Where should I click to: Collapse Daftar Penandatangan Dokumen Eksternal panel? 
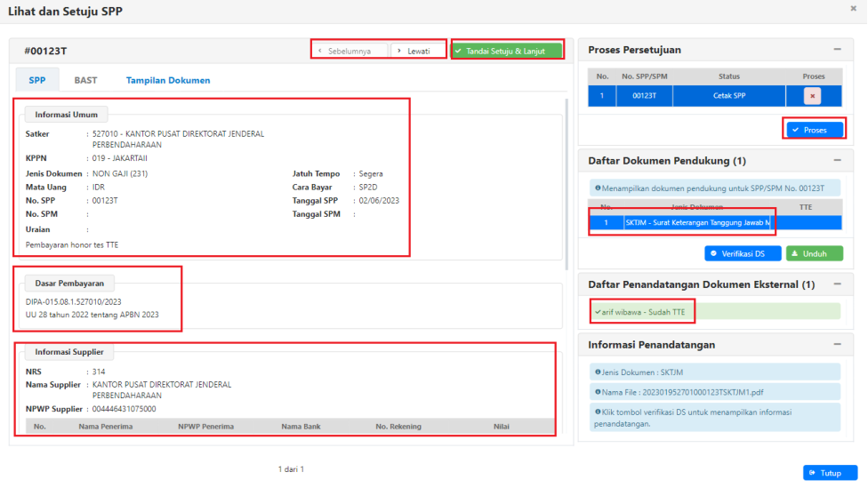click(837, 285)
